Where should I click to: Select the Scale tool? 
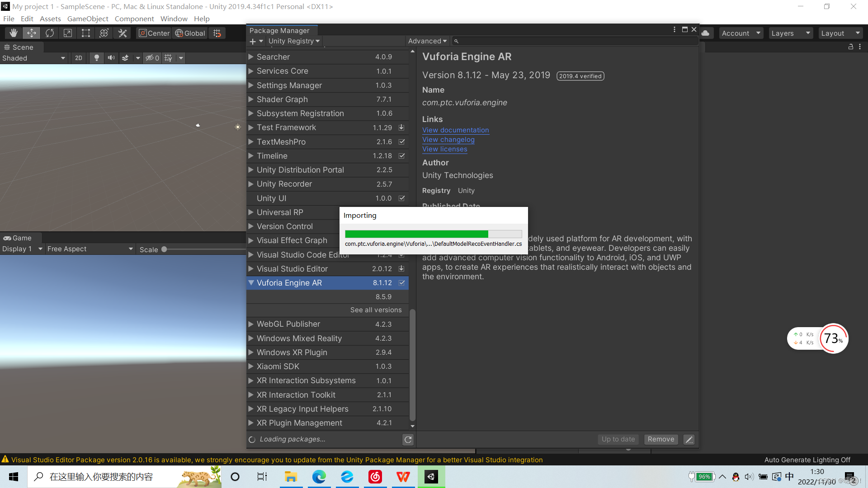pyautogui.click(x=68, y=33)
